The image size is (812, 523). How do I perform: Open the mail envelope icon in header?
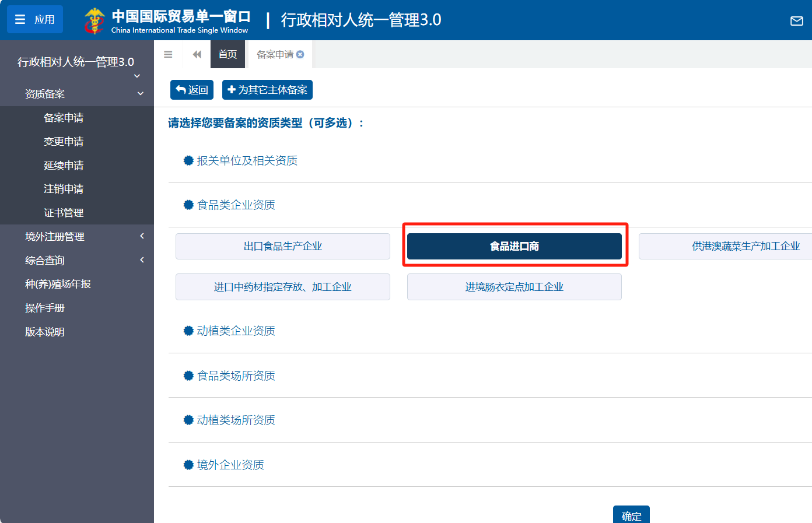click(796, 21)
